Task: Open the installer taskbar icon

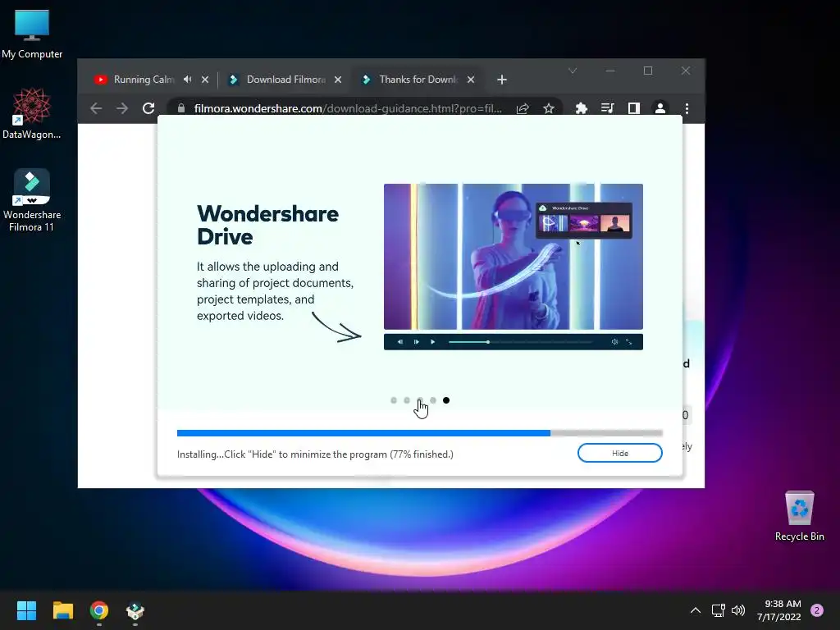Action: (135, 610)
